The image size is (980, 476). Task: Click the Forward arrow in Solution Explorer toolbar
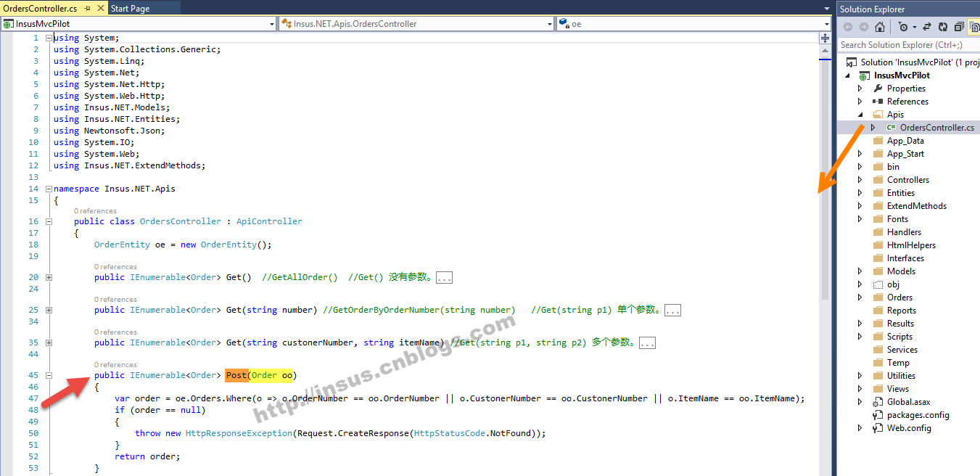863,27
